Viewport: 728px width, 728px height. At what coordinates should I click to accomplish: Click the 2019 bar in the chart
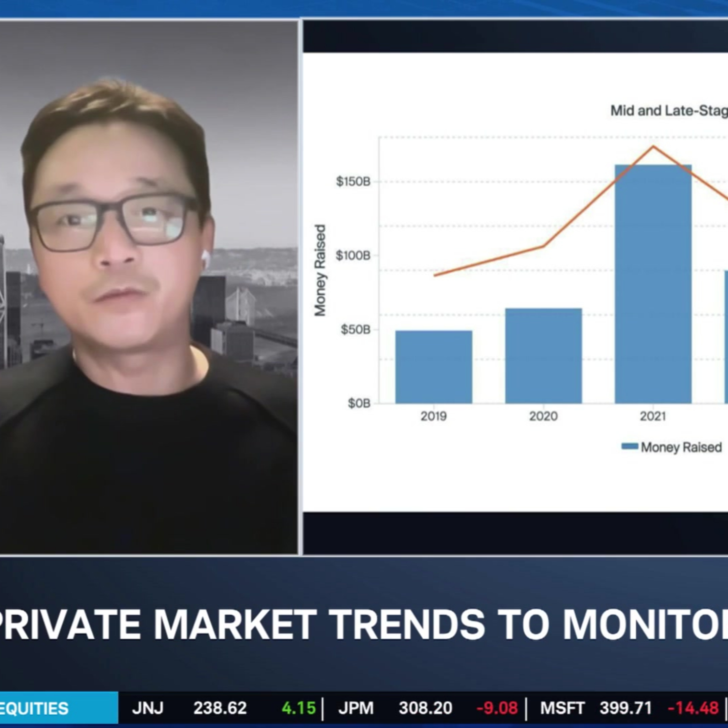point(434,367)
